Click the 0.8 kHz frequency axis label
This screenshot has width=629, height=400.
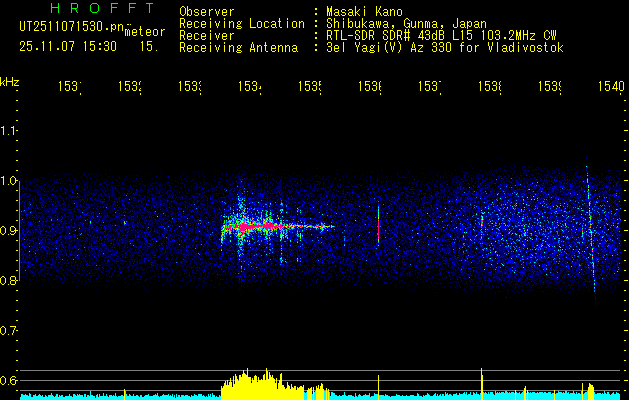coord(8,280)
